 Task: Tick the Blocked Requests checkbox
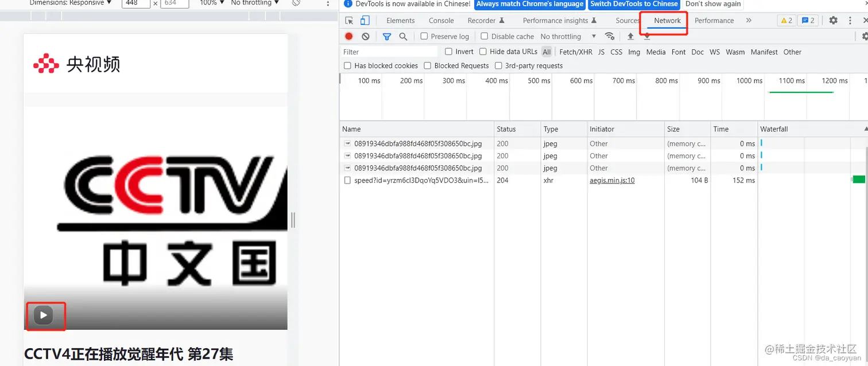pos(427,65)
